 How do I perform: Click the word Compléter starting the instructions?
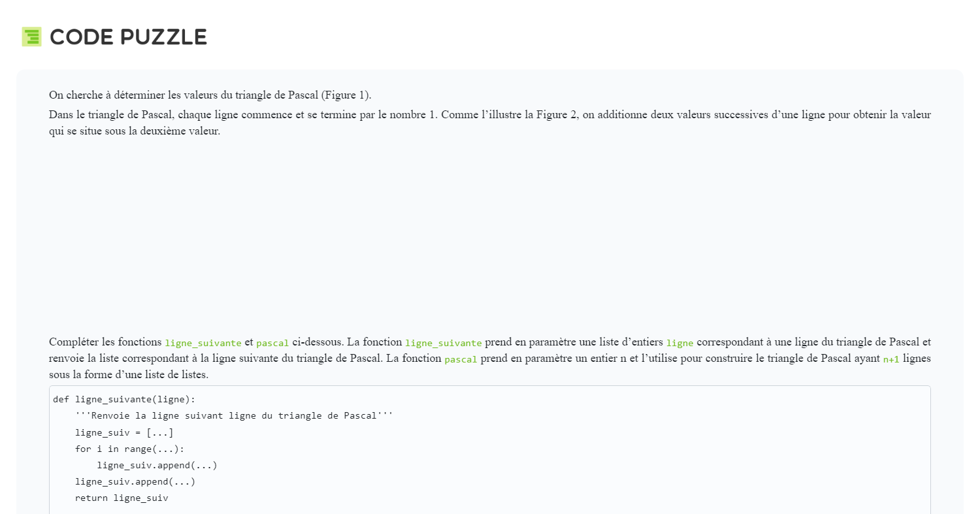[x=73, y=342]
